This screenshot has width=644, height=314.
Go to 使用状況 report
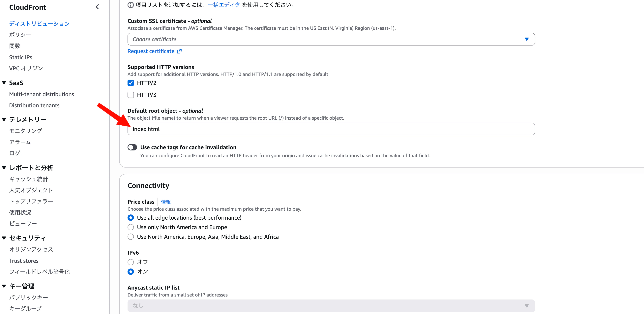20,213
